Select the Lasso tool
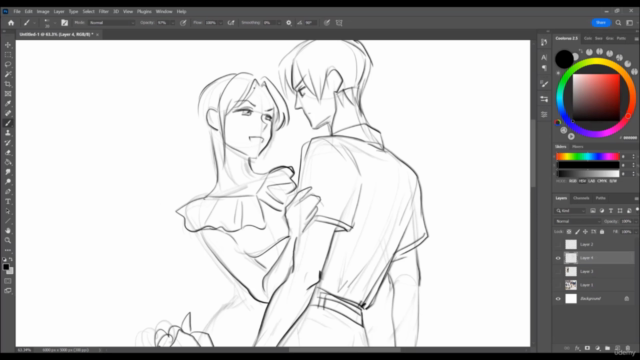Viewport: 640px width, 360px height. [8, 64]
